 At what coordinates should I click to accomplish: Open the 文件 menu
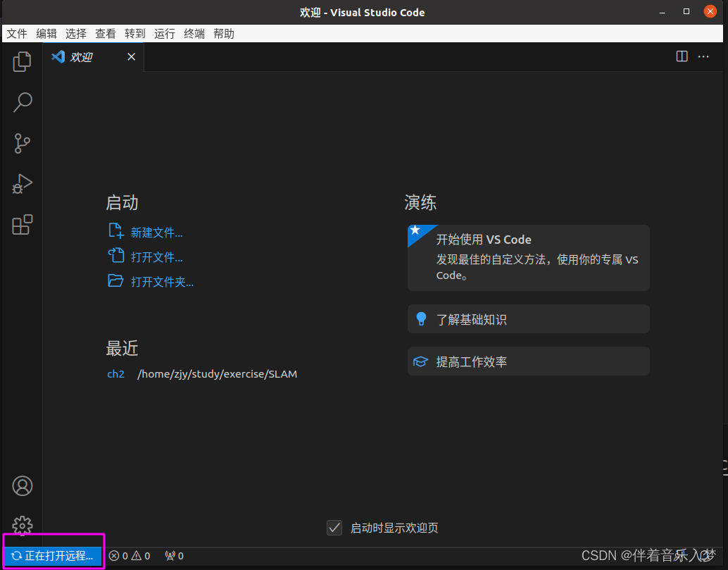(16, 33)
